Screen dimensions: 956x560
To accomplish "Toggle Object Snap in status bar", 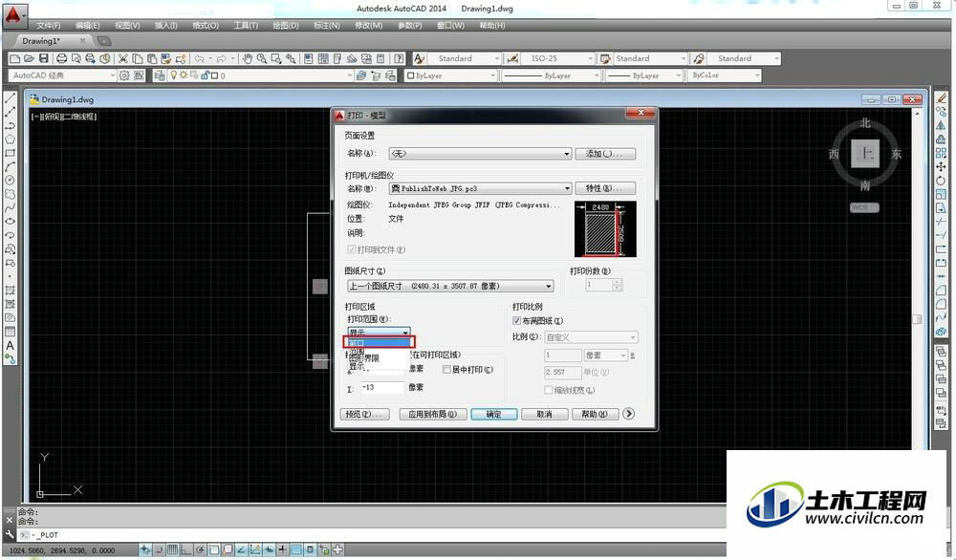I will (214, 549).
